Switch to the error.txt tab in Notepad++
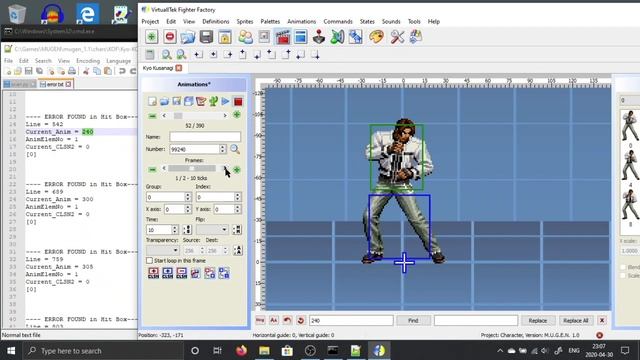The image size is (640, 360). [x=55, y=84]
